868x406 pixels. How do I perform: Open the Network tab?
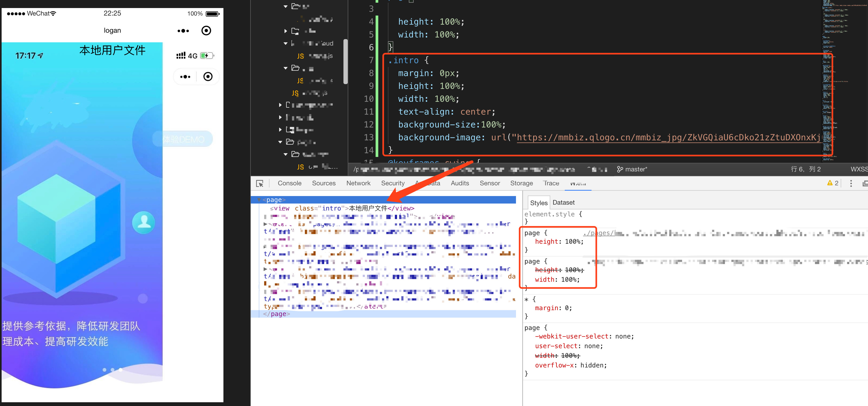358,183
